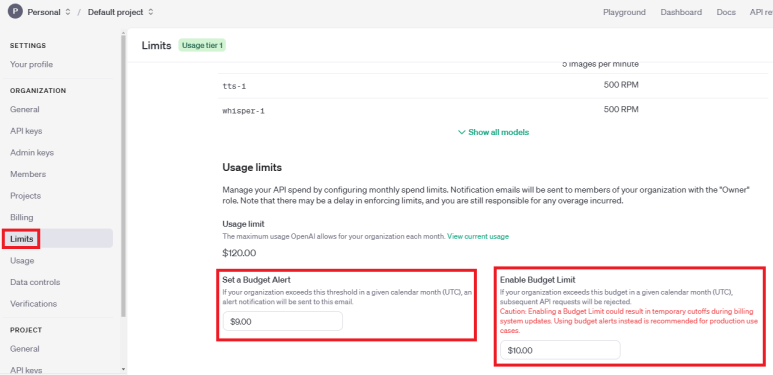Viewport: 773px width, 375px height.
Task: Open the Default project switcher
Action: (120, 12)
